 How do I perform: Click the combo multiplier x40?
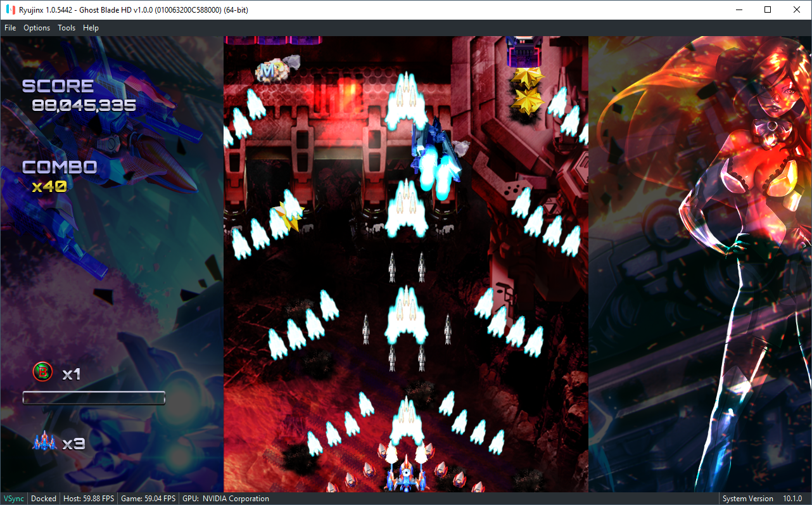(49, 186)
